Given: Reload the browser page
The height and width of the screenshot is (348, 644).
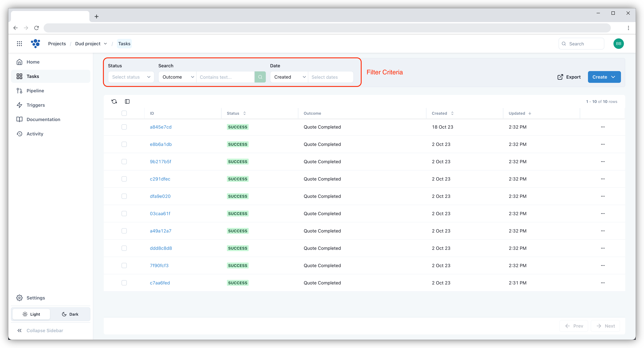Looking at the screenshot, I should (36, 28).
